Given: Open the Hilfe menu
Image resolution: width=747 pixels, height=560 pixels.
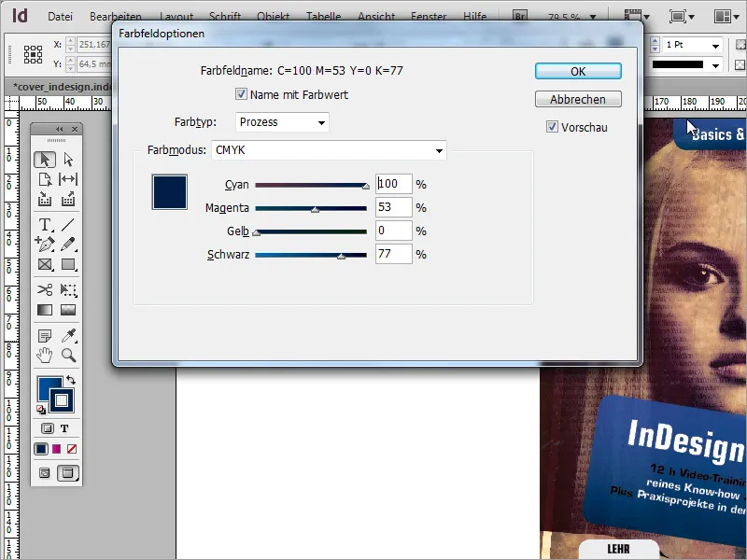Looking at the screenshot, I should pyautogui.click(x=475, y=17).
